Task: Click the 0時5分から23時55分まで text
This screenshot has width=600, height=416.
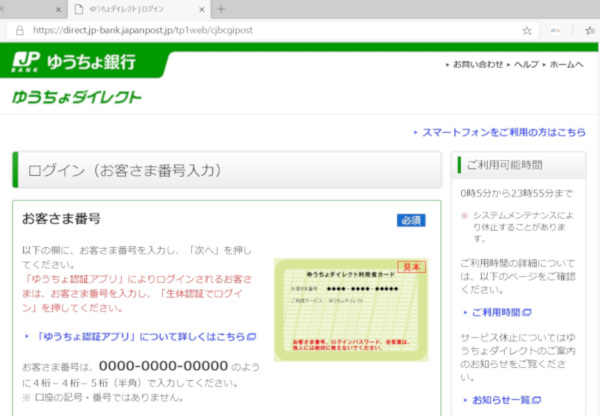Action: click(516, 194)
